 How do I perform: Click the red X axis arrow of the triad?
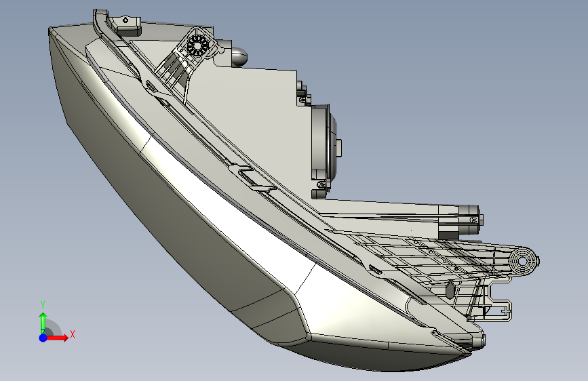pyautogui.click(x=56, y=338)
